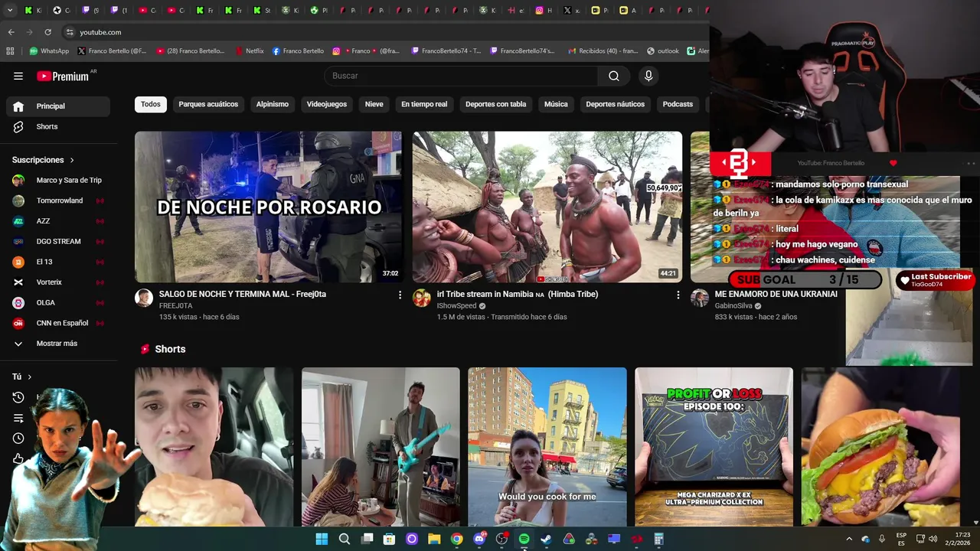
Task: Start voice search with the microphone icon
Action: pyautogui.click(x=648, y=76)
